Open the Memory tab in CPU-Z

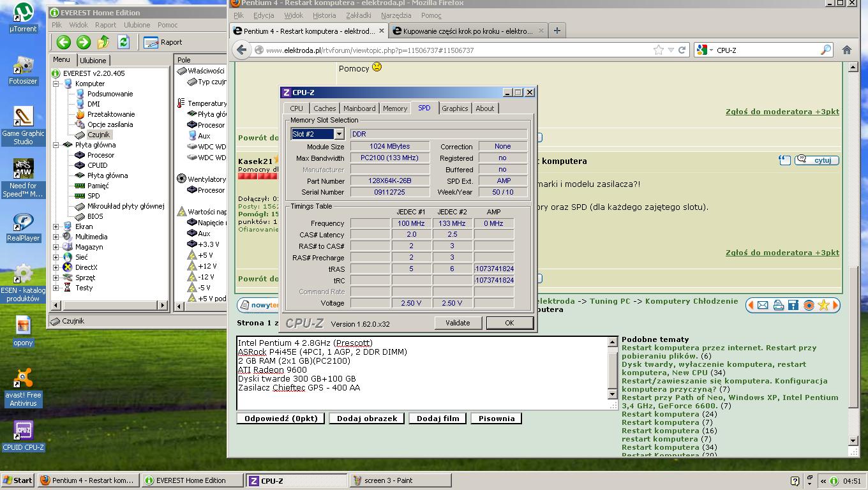click(x=395, y=108)
